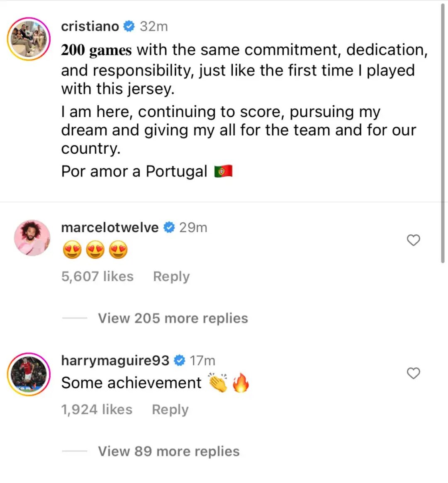Open the 1,924 likes list

coord(97,410)
